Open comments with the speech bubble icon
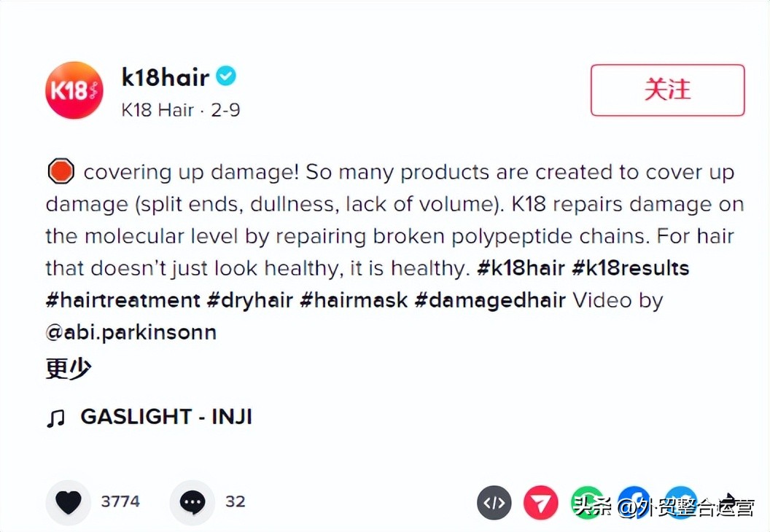Viewport: 770px width, 532px height. click(x=192, y=502)
